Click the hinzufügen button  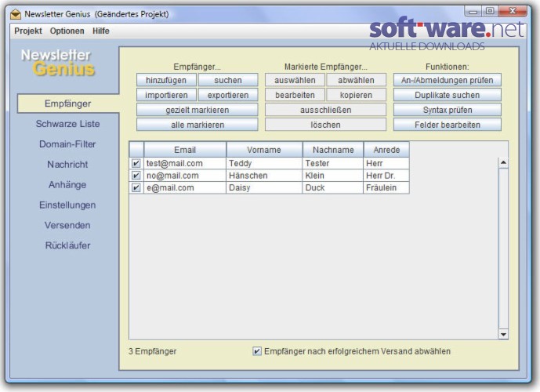(166, 80)
